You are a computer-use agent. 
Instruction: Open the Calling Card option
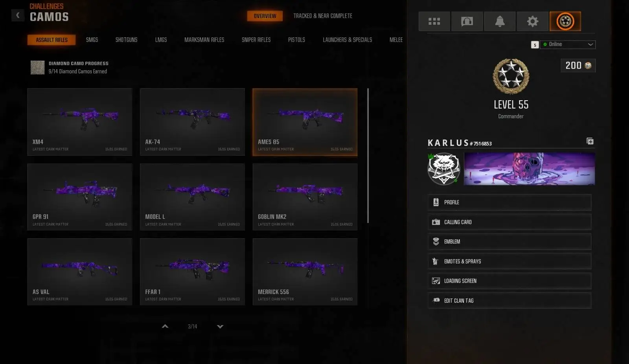point(509,222)
